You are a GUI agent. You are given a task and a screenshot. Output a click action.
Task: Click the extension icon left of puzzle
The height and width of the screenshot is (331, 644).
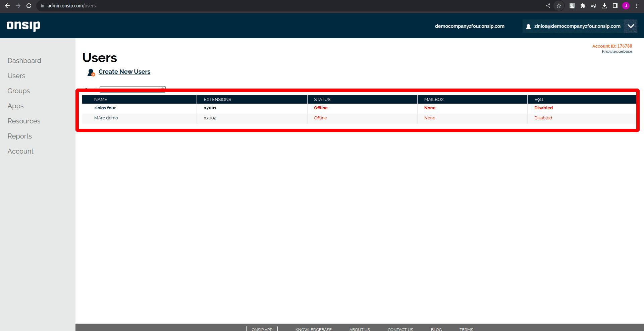click(x=572, y=6)
